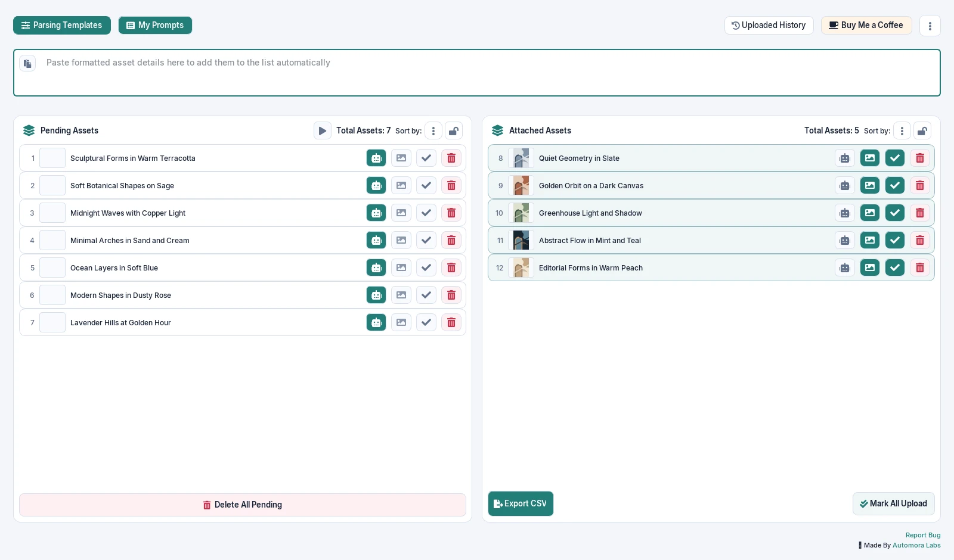Open Pending Assets sort by menu
Screen dimensions: 954x560
(433, 130)
